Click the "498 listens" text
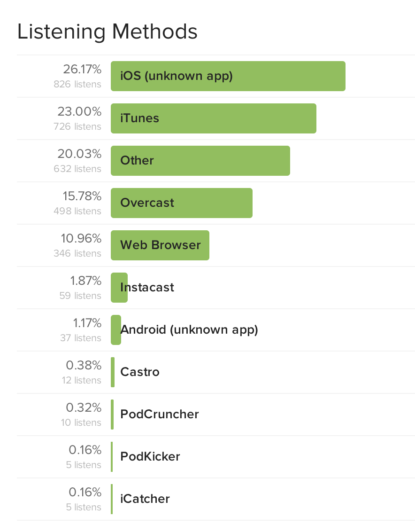The width and height of the screenshot is (415, 532). tap(77, 211)
